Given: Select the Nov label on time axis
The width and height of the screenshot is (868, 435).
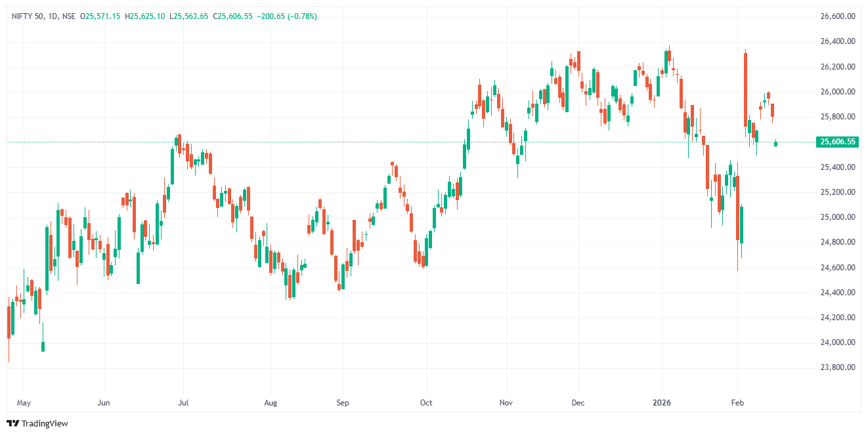Looking at the screenshot, I should 506,402.
